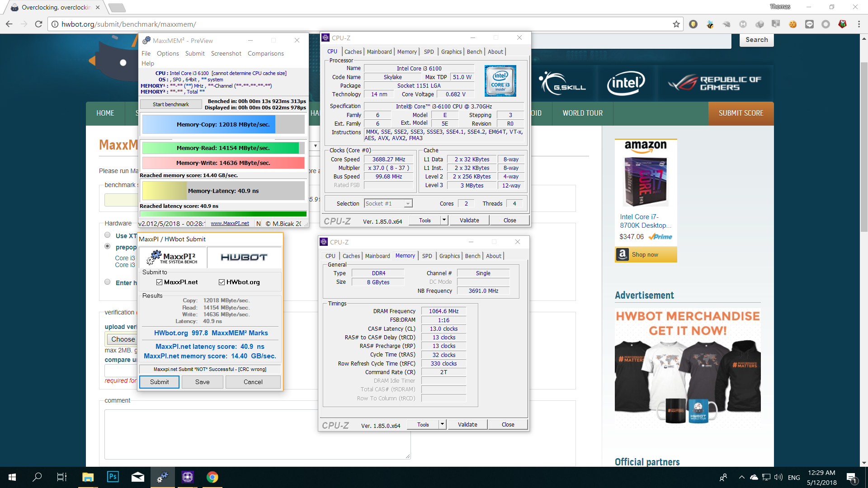
Task: Switch to SPD tab in lower CPU-Z
Action: 427,256
